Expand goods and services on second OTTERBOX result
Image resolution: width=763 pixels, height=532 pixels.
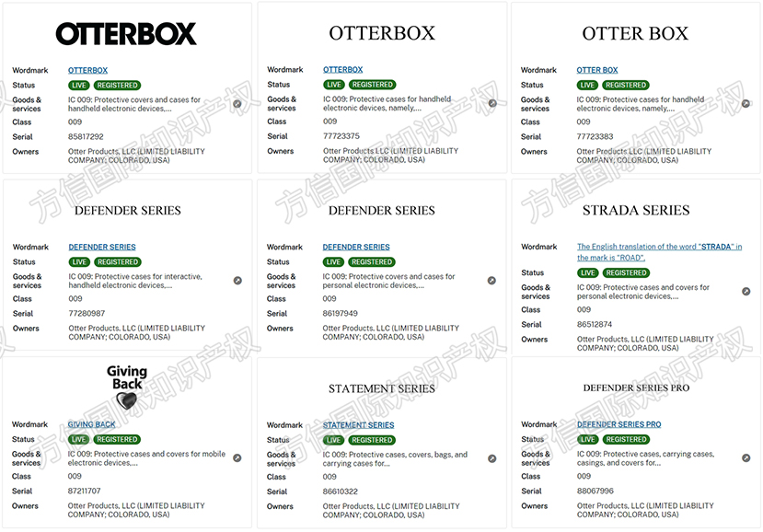(492, 102)
